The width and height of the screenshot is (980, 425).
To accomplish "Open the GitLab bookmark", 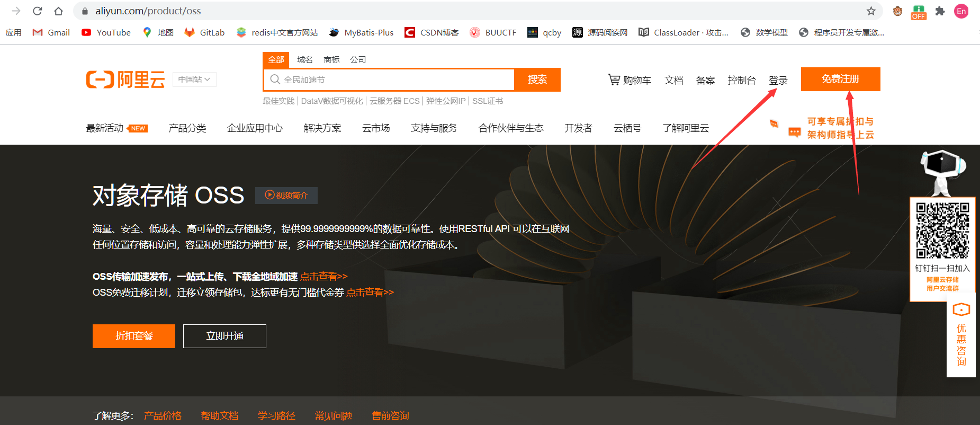I will click(204, 32).
